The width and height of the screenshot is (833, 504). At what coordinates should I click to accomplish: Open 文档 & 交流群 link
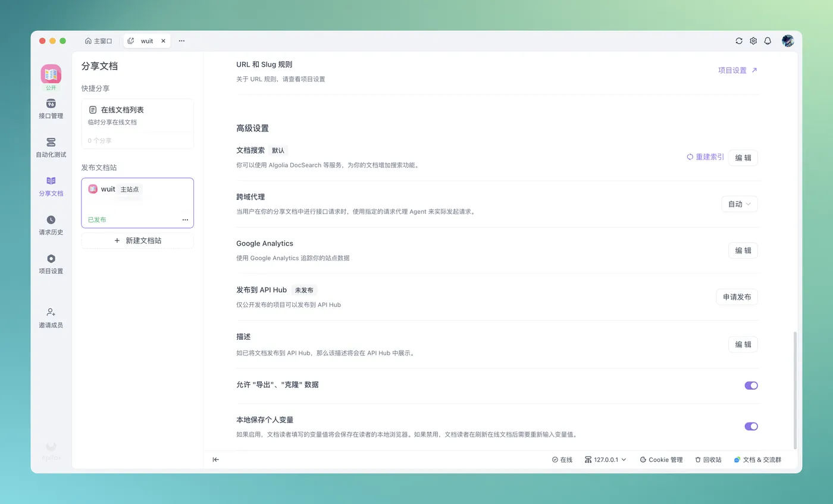pos(757,460)
